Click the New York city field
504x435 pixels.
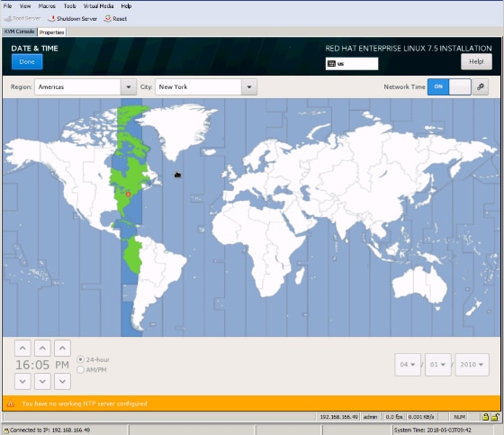[x=198, y=86]
